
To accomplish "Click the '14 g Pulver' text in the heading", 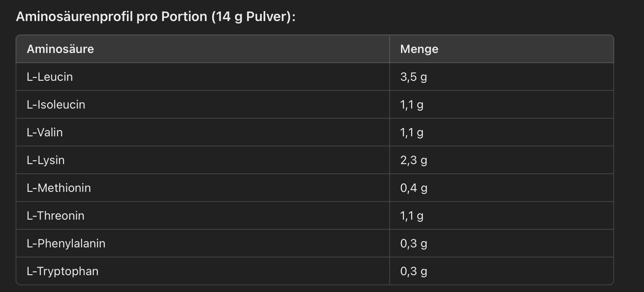I will 251,17.
